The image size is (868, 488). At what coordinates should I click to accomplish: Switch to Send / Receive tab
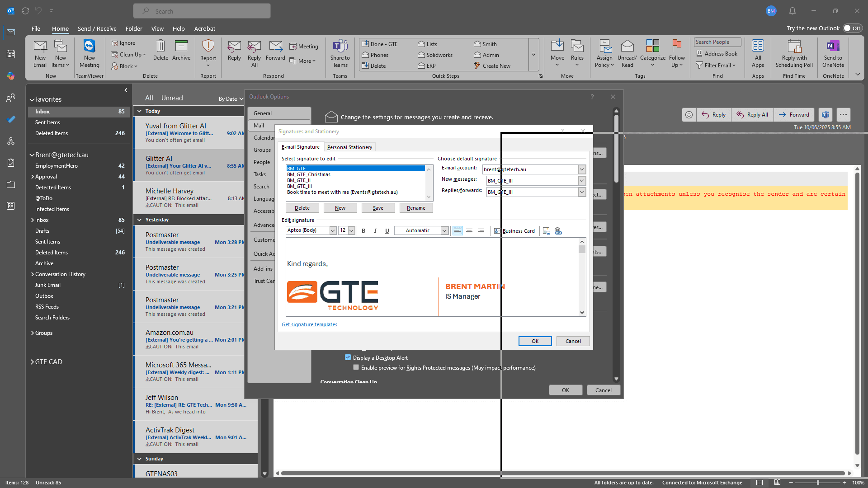pyautogui.click(x=97, y=28)
